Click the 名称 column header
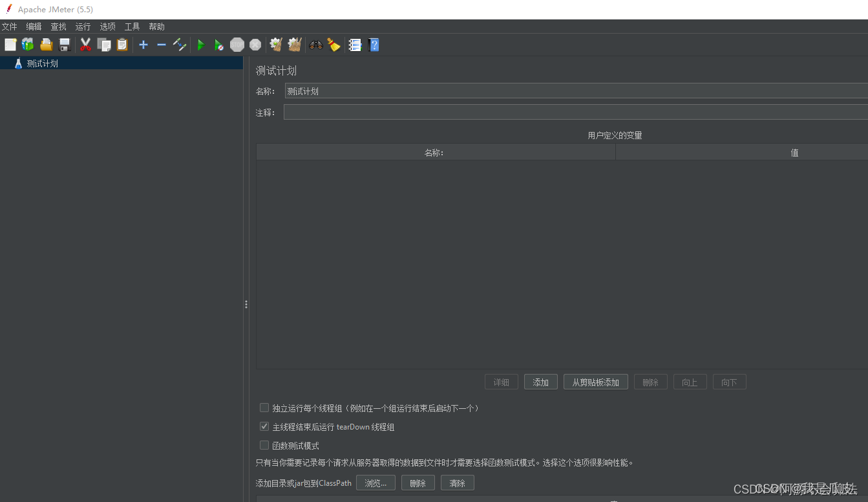 pos(436,153)
